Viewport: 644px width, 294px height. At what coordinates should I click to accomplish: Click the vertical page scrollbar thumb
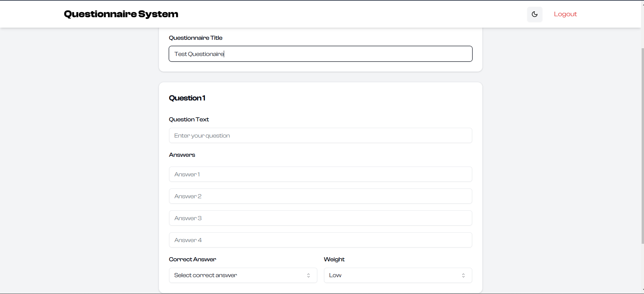click(642, 145)
